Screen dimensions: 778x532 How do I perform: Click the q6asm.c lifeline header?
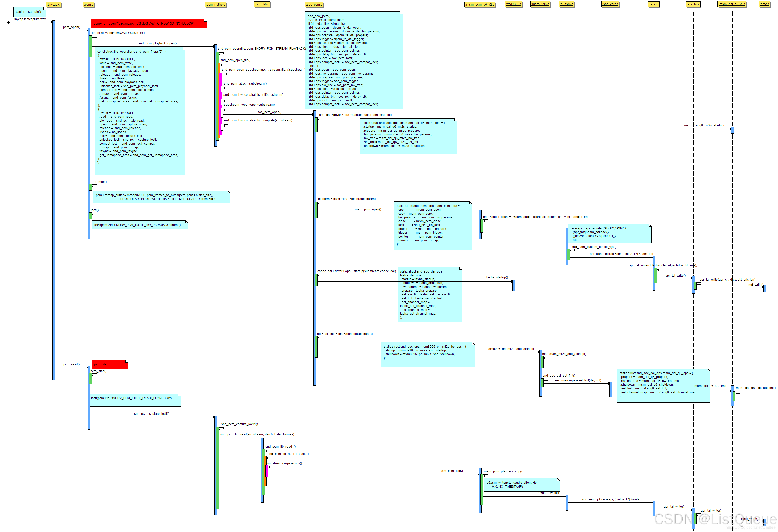[x=566, y=4]
